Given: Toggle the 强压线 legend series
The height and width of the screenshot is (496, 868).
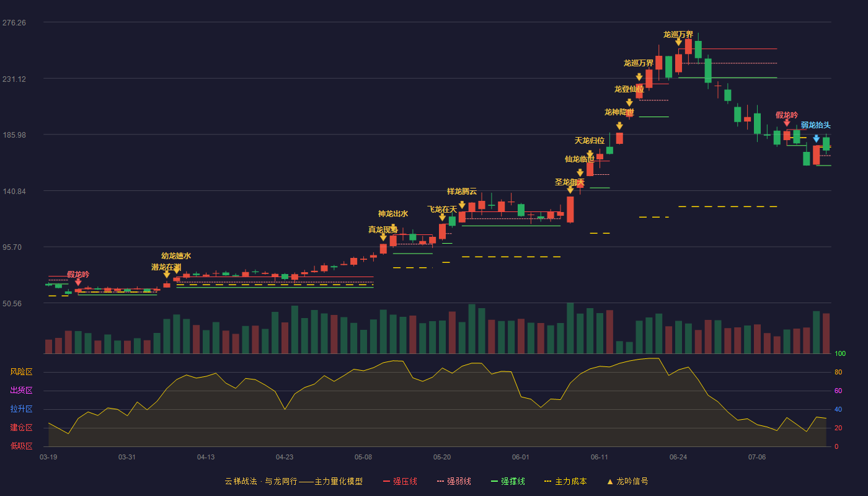Looking at the screenshot, I should tap(400, 481).
